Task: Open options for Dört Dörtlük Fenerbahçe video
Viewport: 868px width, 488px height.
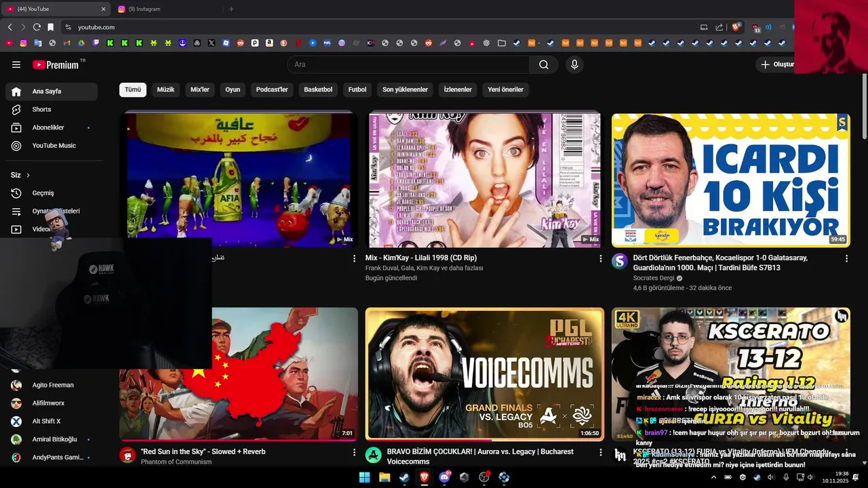Action: (846, 258)
